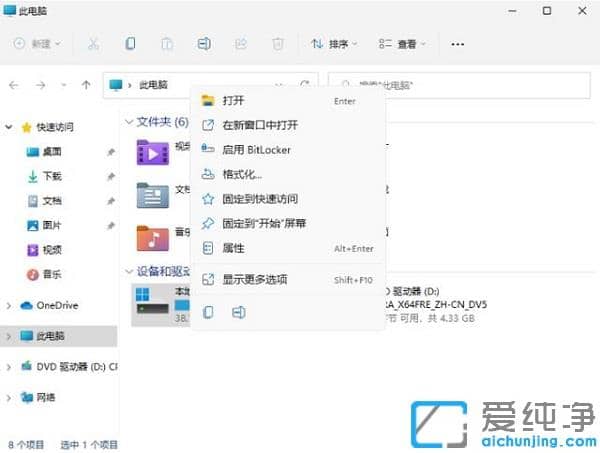Click the Rename icon in the top toolbar
Image resolution: width=600 pixels, height=453 pixels.
tap(204, 44)
